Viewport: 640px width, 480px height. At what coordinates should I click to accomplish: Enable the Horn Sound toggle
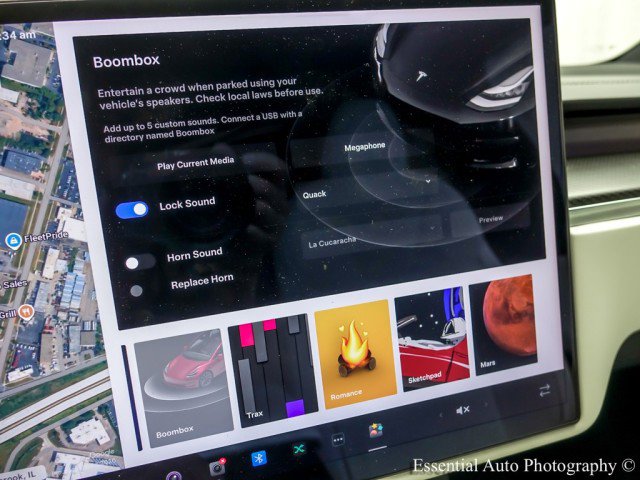pos(139,262)
